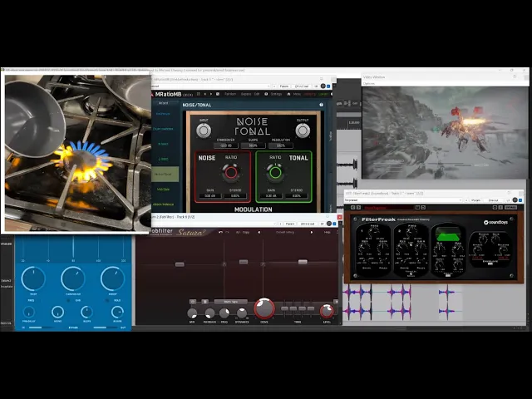532x399 pixels.
Task: Toggle the DIR switch in blue plugin
Action: 68,301
